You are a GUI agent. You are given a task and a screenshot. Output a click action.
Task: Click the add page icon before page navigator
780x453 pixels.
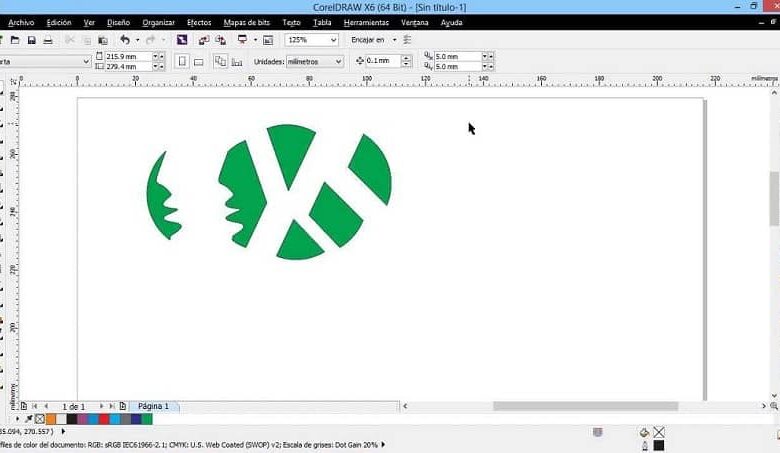[24, 406]
